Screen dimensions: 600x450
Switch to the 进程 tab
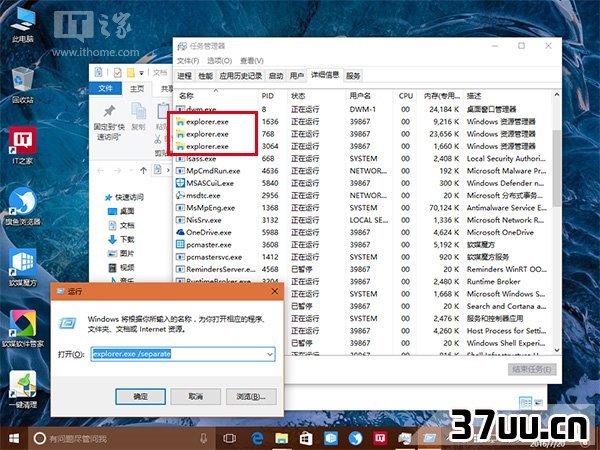coord(184,76)
